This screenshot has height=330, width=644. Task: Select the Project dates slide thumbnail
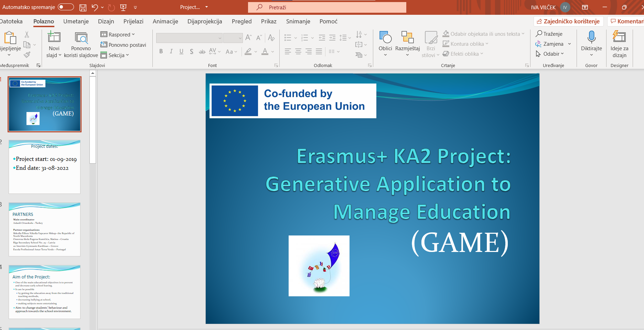[45, 167]
